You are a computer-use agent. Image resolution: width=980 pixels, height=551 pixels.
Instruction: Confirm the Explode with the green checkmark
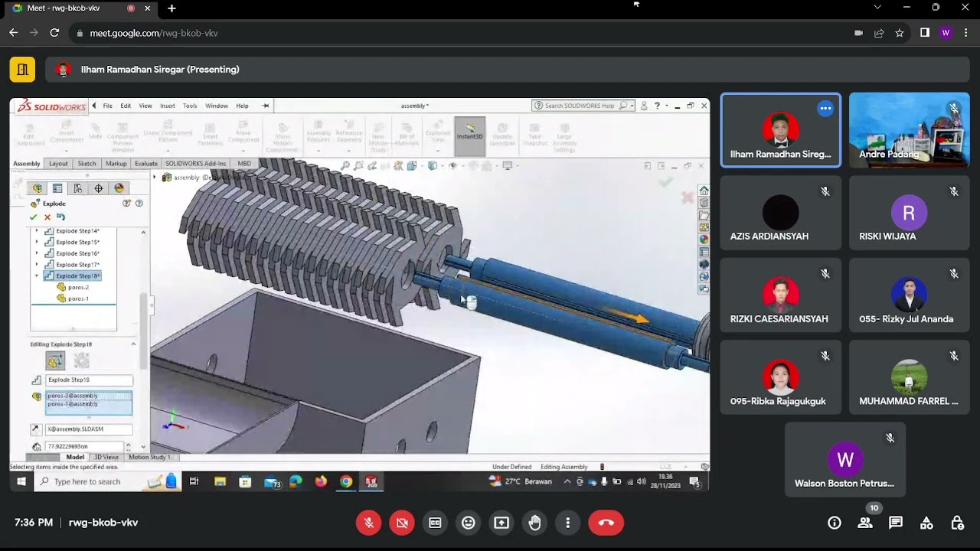(x=33, y=217)
